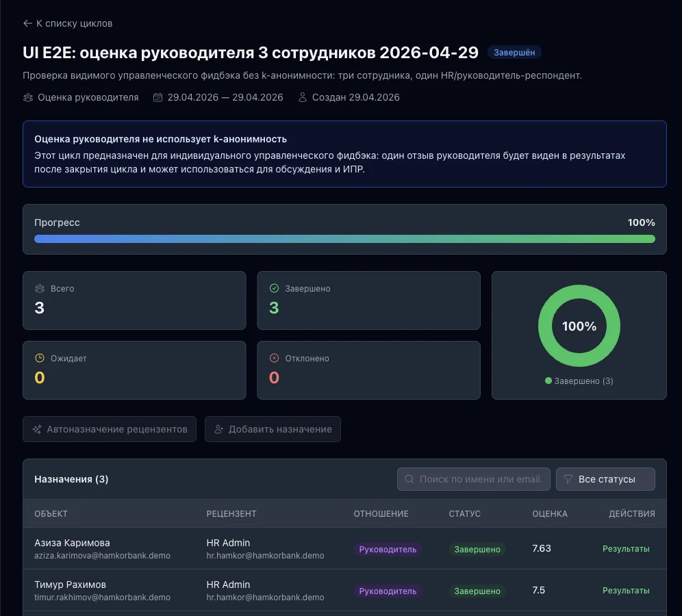Click timur.rakhimov@hamkorbank.demo email
Viewport: 682px width, 616px height.
(102, 598)
